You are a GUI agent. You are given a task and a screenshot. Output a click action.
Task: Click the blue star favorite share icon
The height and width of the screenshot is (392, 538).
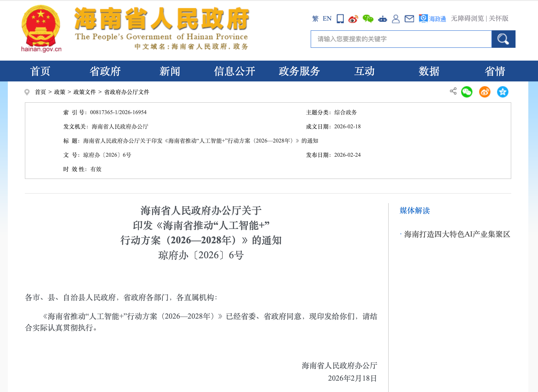click(x=503, y=92)
